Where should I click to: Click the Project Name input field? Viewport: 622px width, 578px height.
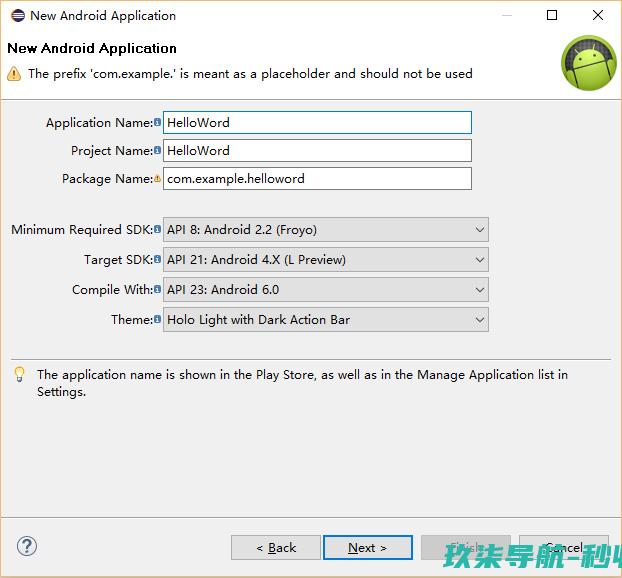point(317,150)
